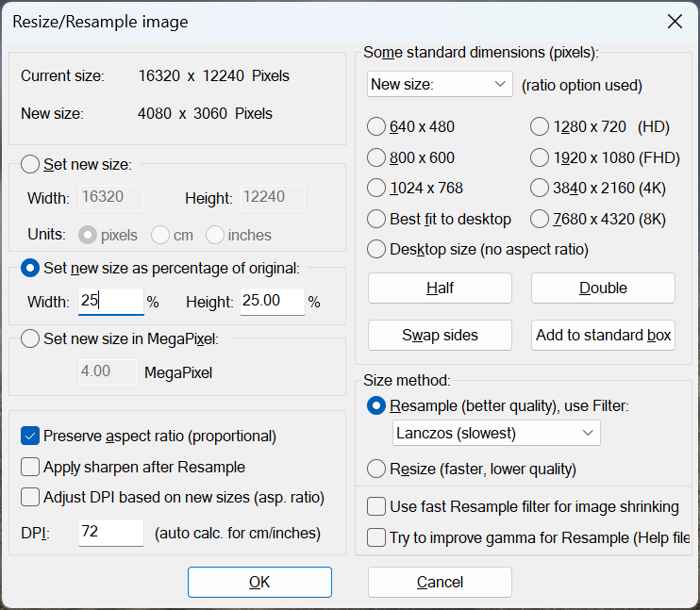Click Add to standard box button
The height and width of the screenshot is (610, 700).
[x=603, y=336]
